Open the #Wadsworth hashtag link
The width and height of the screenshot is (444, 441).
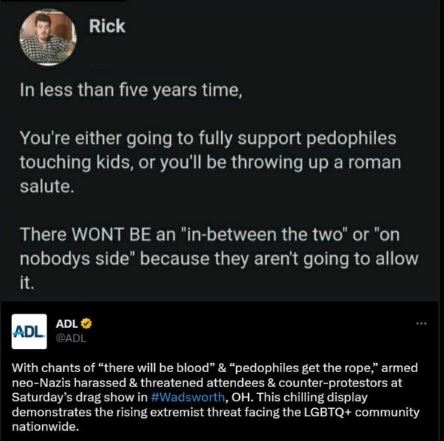(188, 397)
